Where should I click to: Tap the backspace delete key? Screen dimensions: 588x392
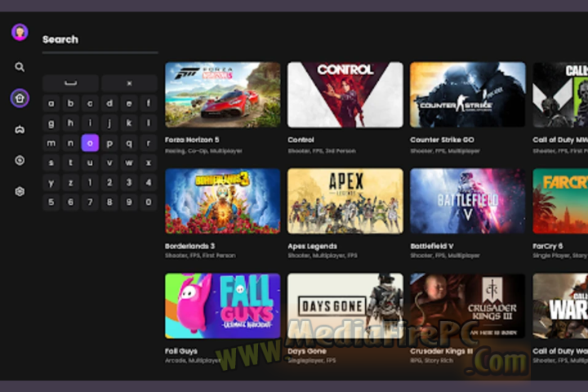click(129, 83)
